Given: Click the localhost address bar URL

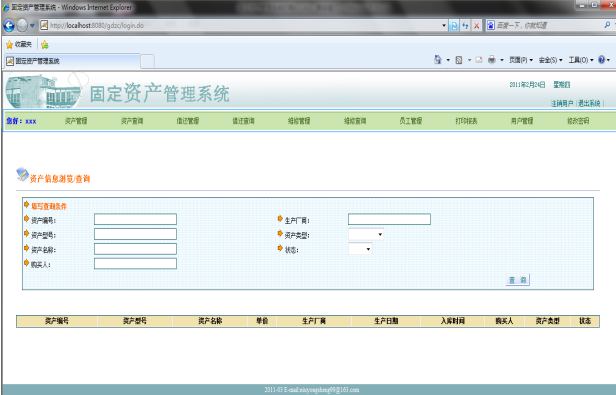Looking at the screenshot, I should tap(97, 26).
